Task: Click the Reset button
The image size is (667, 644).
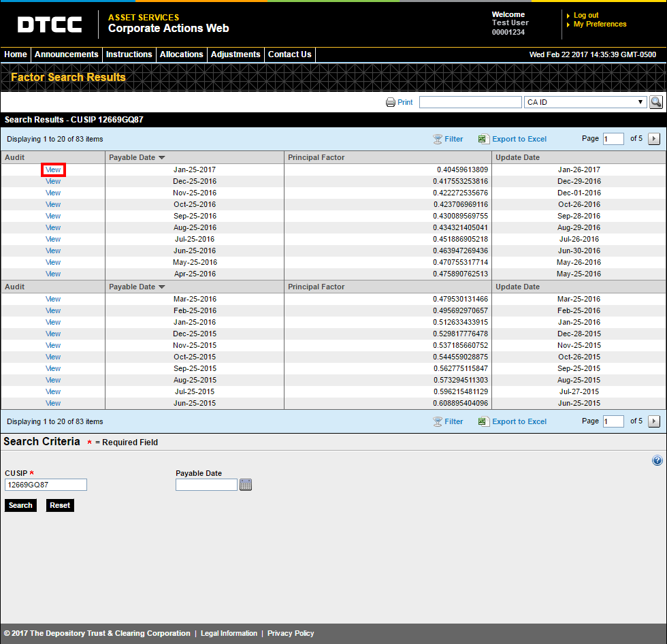Action: pyautogui.click(x=60, y=505)
